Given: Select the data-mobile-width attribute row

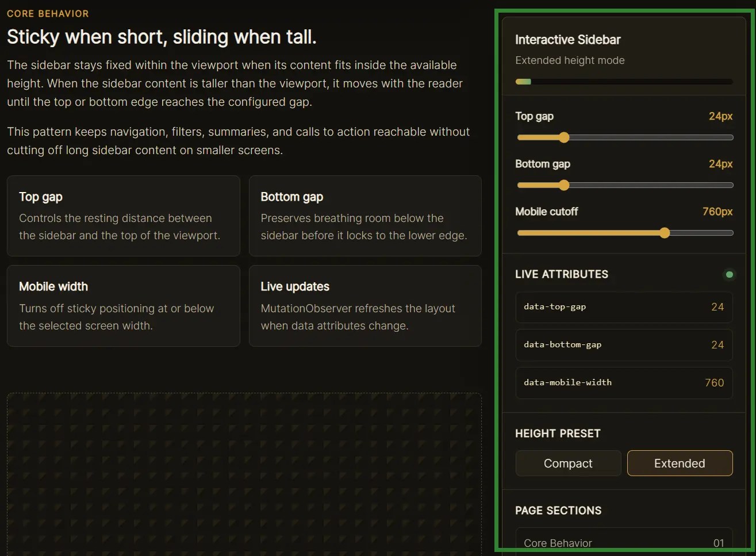Looking at the screenshot, I should 624,382.
